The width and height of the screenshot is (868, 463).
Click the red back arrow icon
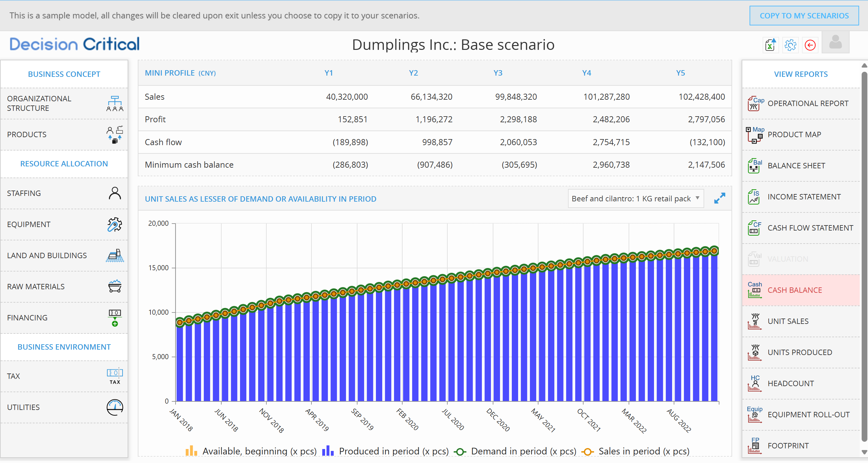[810, 45]
